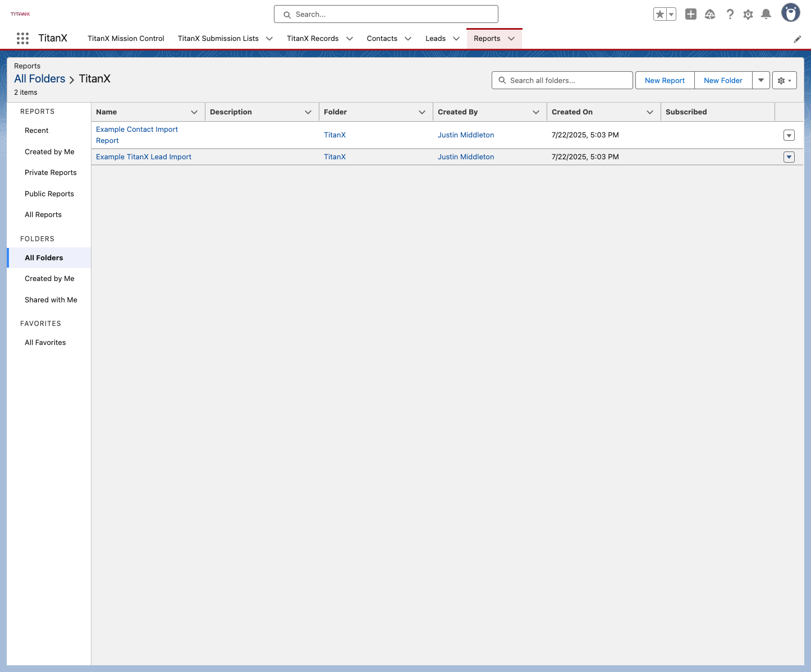Focus the Search all folders field
The height and width of the screenshot is (672, 811).
[562, 80]
